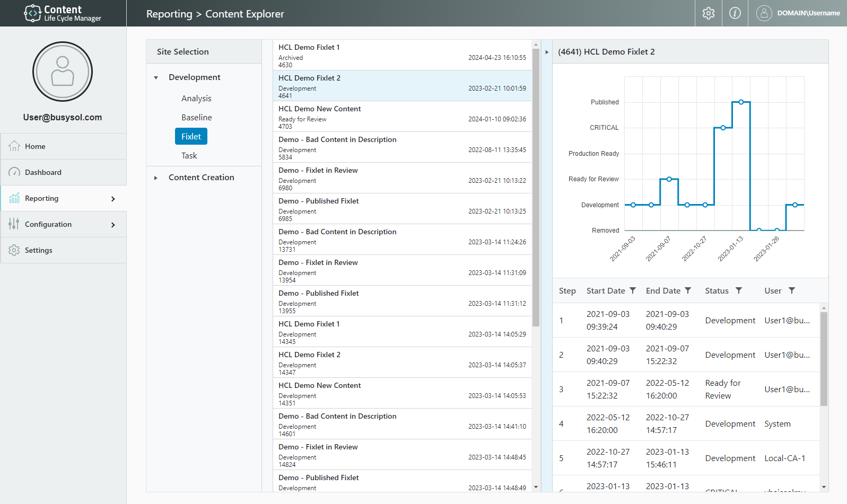This screenshot has height=504, width=847.
Task: Collapse the Development tree node
Action: pyautogui.click(x=156, y=78)
